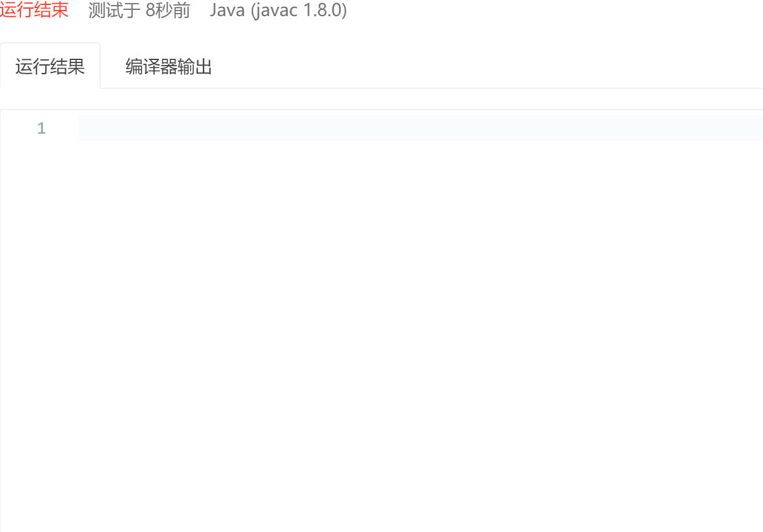
Task: Click the far right end of output line 1
Action: tap(756, 128)
